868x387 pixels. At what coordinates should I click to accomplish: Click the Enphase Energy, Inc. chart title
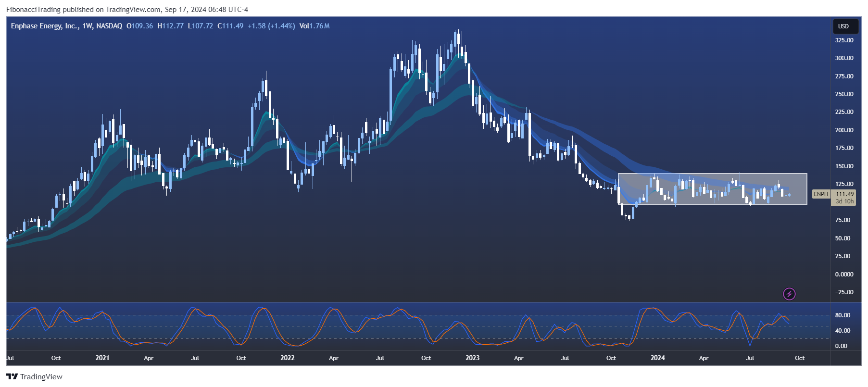45,26
